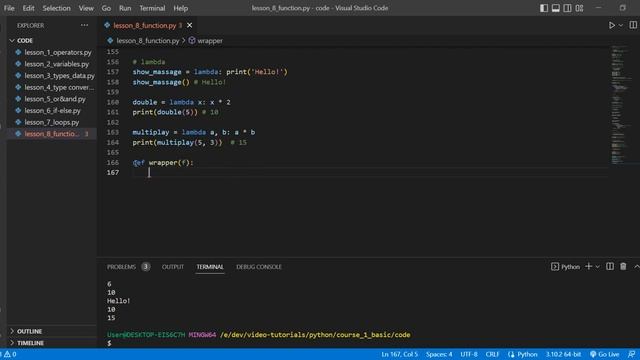Open Selection menu
The width and height of the screenshot is (640, 360).
coord(56,8)
